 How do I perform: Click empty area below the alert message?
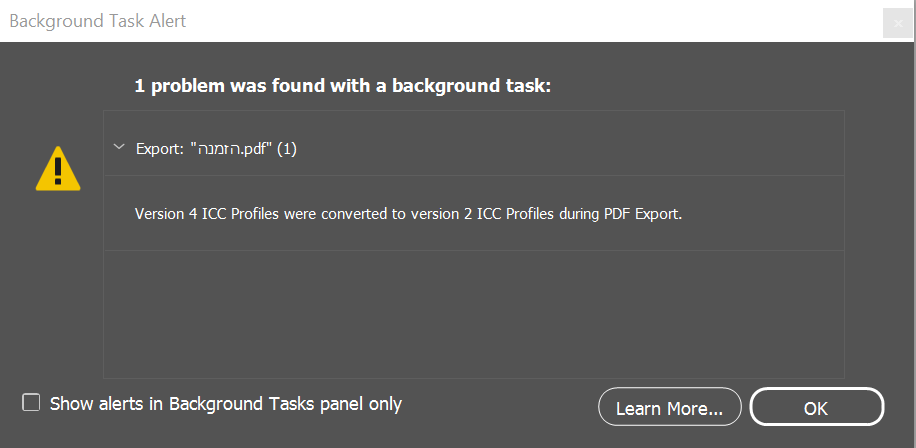pyautogui.click(x=474, y=312)
